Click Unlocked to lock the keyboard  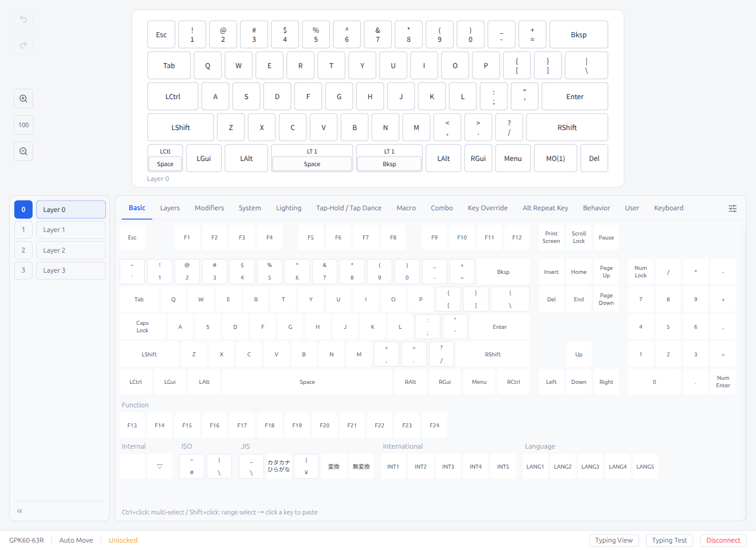pyautogui.click(x=123, y=540)
